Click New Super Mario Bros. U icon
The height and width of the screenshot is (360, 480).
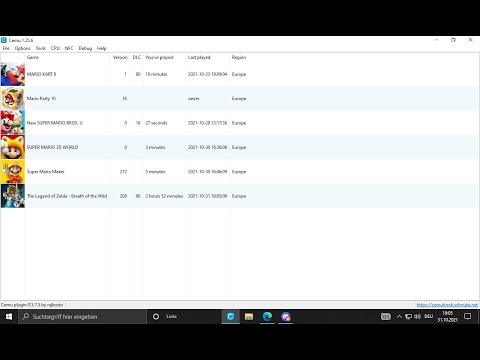tap(13, 123)
